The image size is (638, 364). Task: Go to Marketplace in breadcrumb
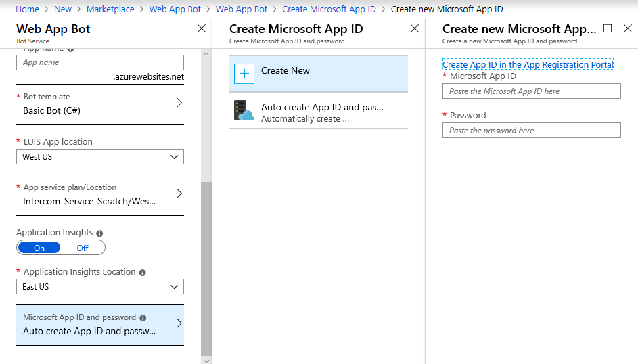click(110, 9)
